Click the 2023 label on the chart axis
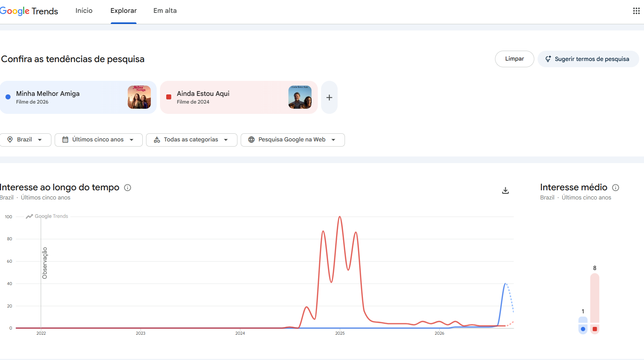The width and height of the screenshot is (644, 360). click(141, 333)
